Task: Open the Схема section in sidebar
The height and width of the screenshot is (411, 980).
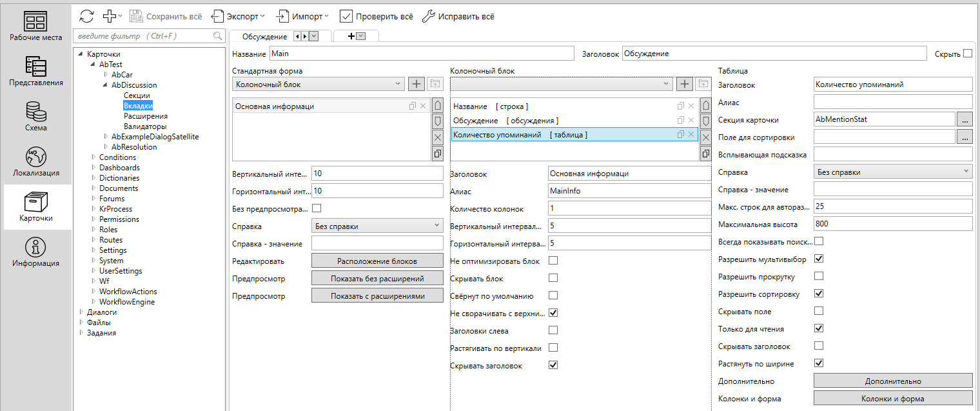Action: click(x=36, y=117)
